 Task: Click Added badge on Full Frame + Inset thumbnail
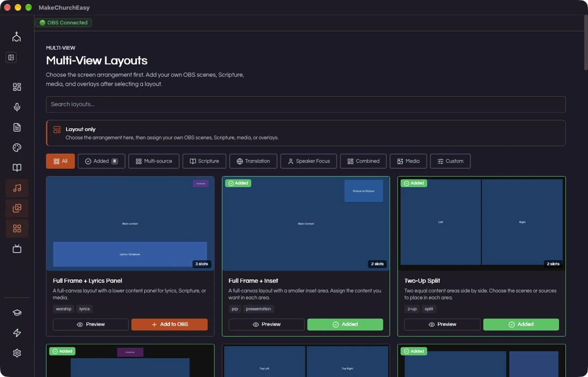coord(238,183)
